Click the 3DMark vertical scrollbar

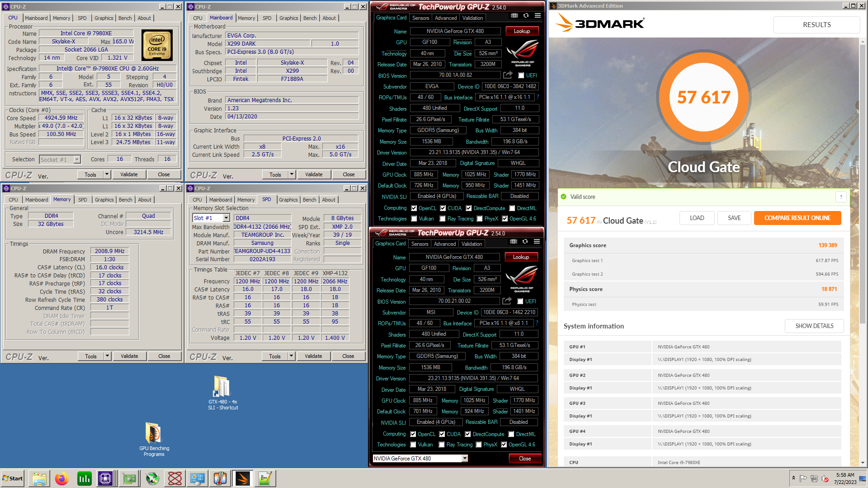[x=863, y=185]
